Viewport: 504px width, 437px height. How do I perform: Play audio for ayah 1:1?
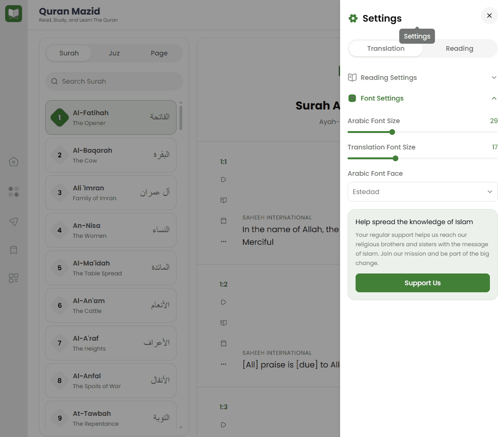(224, 179)
